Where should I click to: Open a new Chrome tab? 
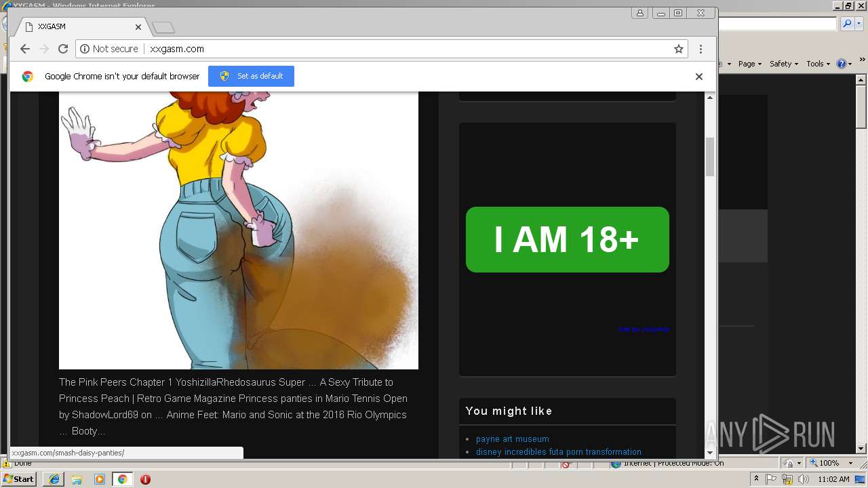(163, 27)
